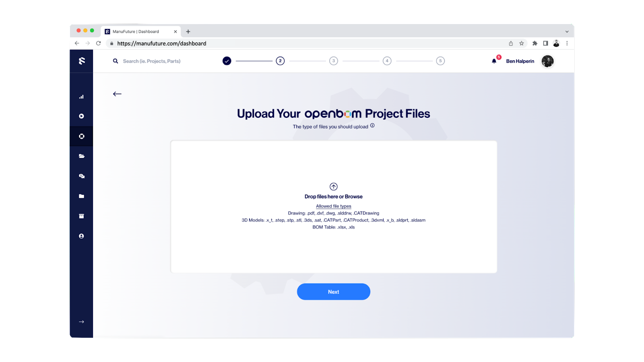Click the BOM Table file types line
Viewport: 644px width, 362px height.
(334, 227)
